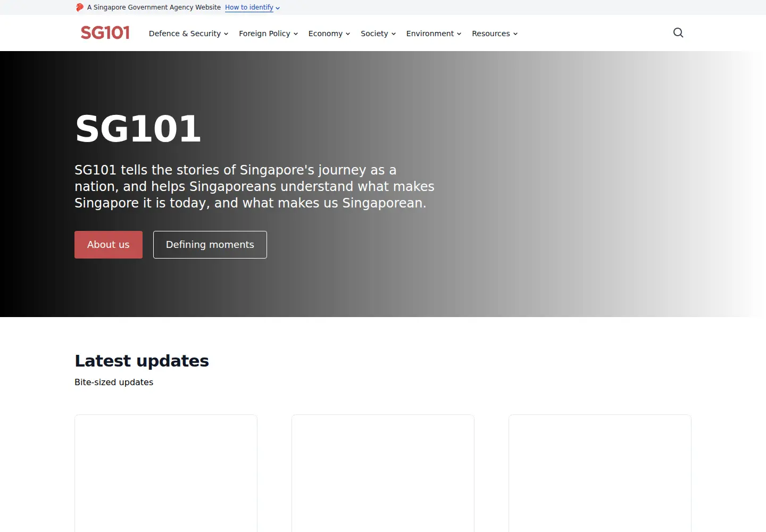
Task: Expand the Defence & Security menu
Action: (188, 34)
